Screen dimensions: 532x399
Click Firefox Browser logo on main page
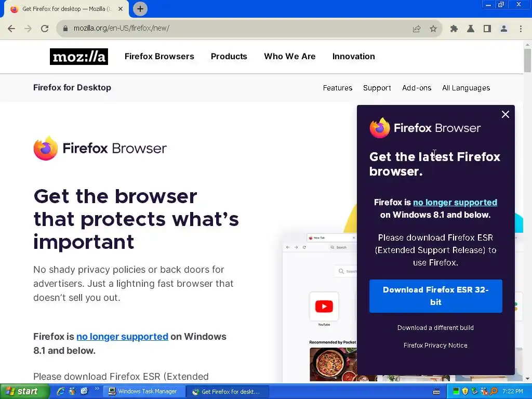tap(100, 148)
